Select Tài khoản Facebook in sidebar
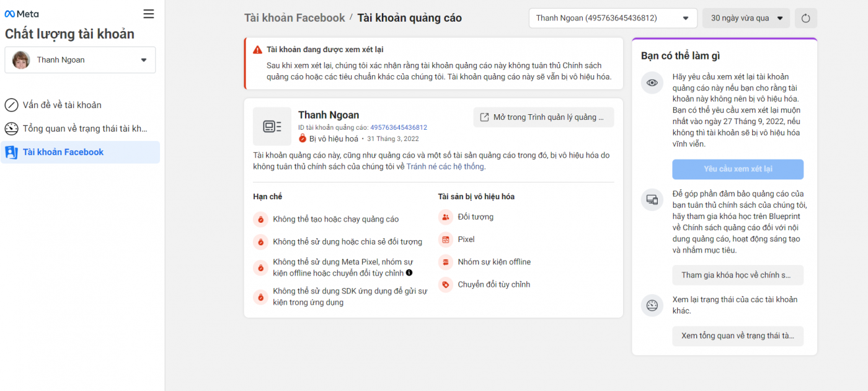The width and height of the screenshot is (868, 391). click(x=63, y=152)
